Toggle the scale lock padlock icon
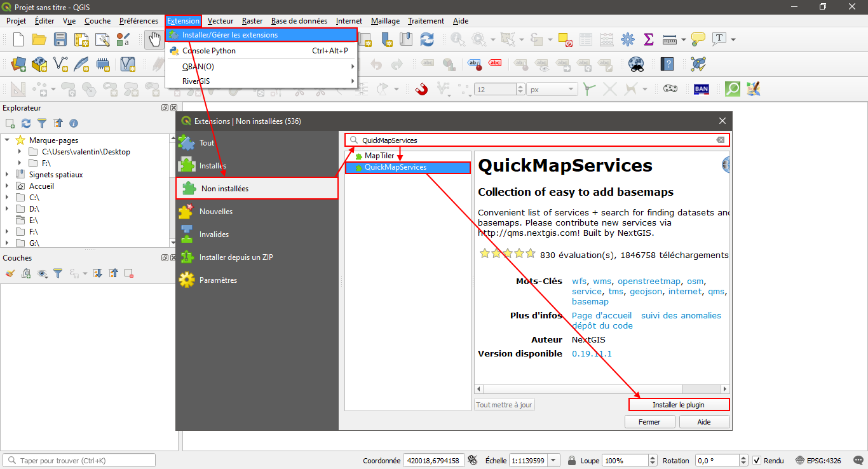868x469 pixels. pyautogui.click(x=572, y=461)
